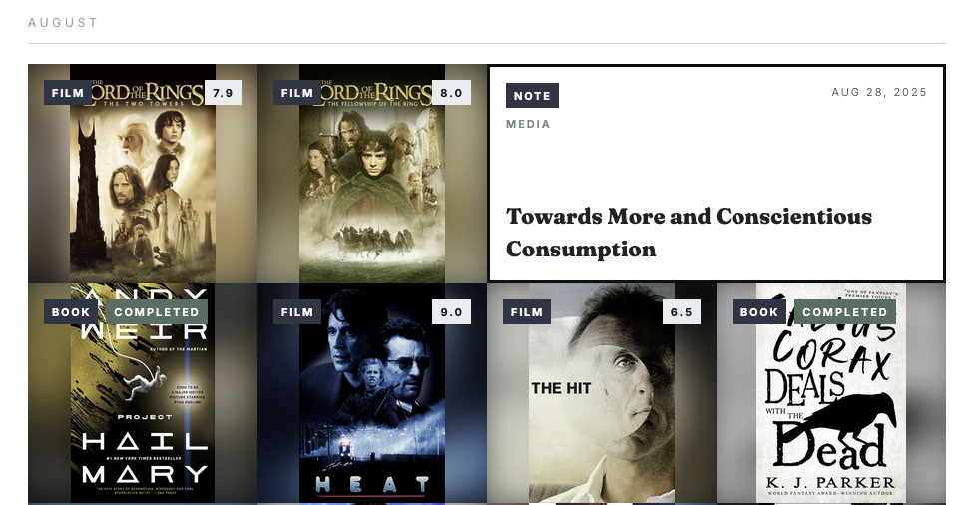Click COMPLETED badge on Project Hail Mary
980x505 pixels.
(x=157, y=311)
